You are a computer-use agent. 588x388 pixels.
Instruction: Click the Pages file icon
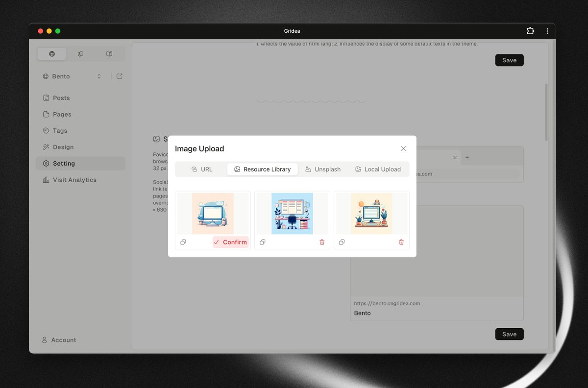(46, 114)
